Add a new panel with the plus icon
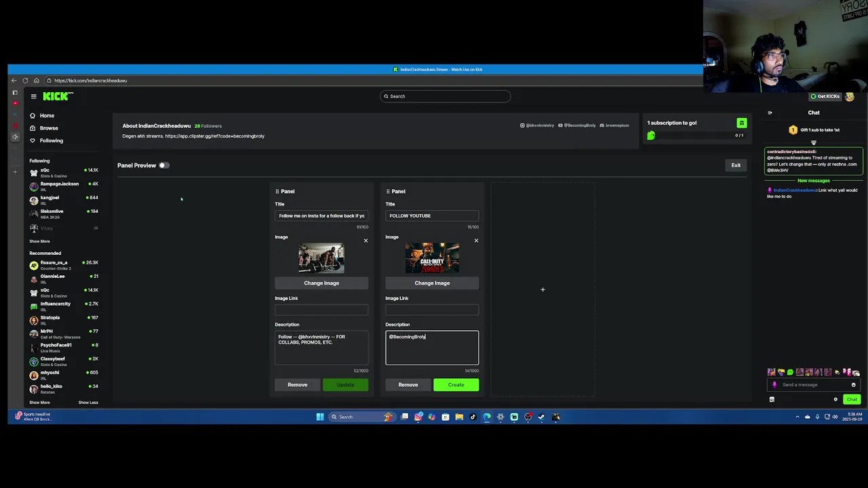868x488 pixels. 542,289
